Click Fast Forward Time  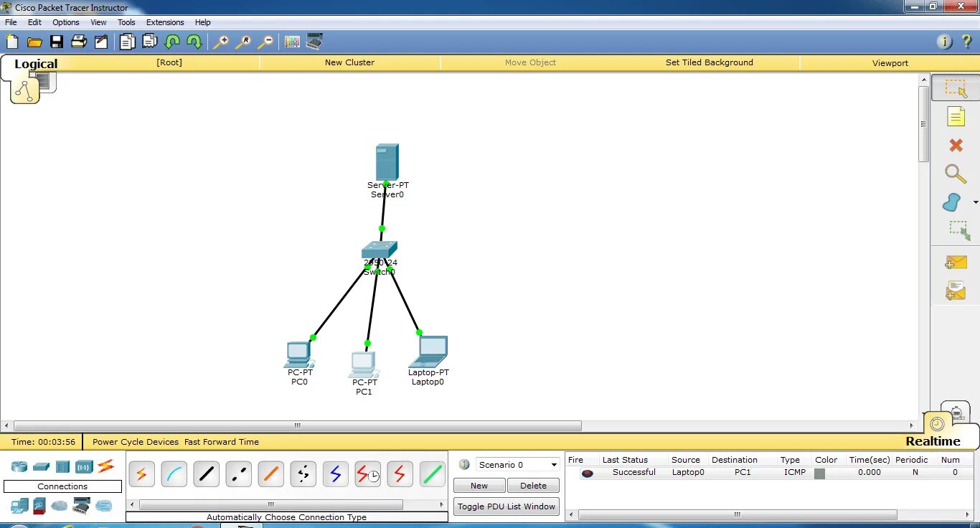click(222, 442)
